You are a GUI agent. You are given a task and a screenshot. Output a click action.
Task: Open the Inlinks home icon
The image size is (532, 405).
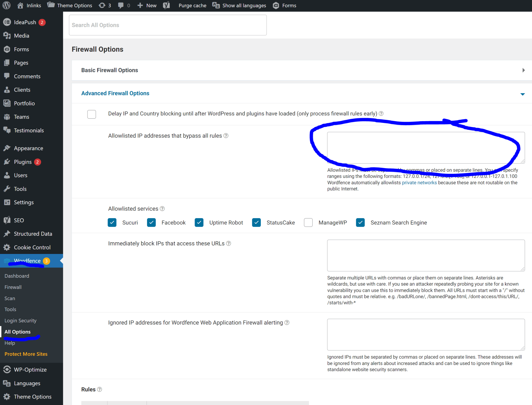pyautogui.click(x=20, y=5)
